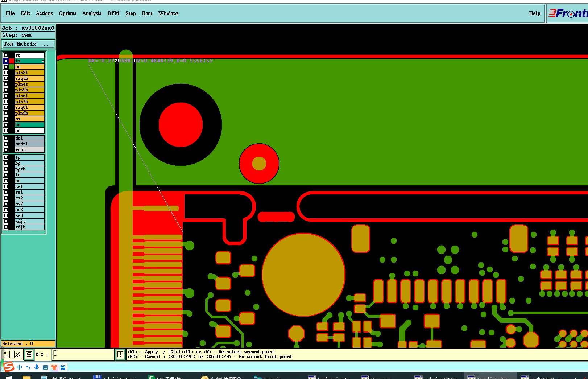Open the Administrator taskbar item

[x=114, y=377]
